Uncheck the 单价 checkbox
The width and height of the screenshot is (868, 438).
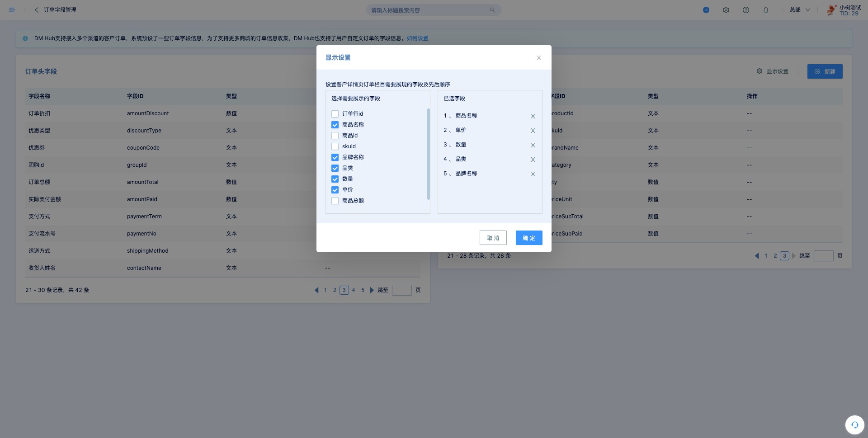point(335,190)
